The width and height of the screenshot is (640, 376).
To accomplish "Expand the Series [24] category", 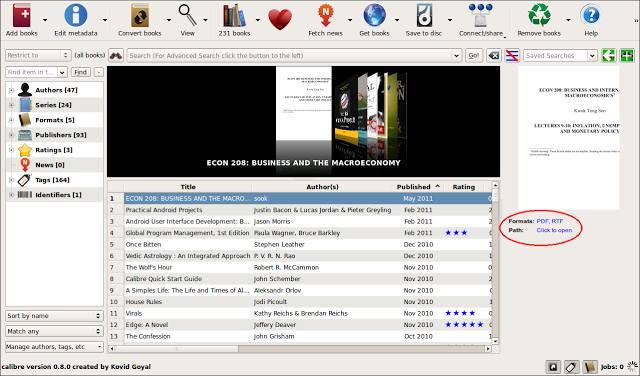I will tap(11, 105).
